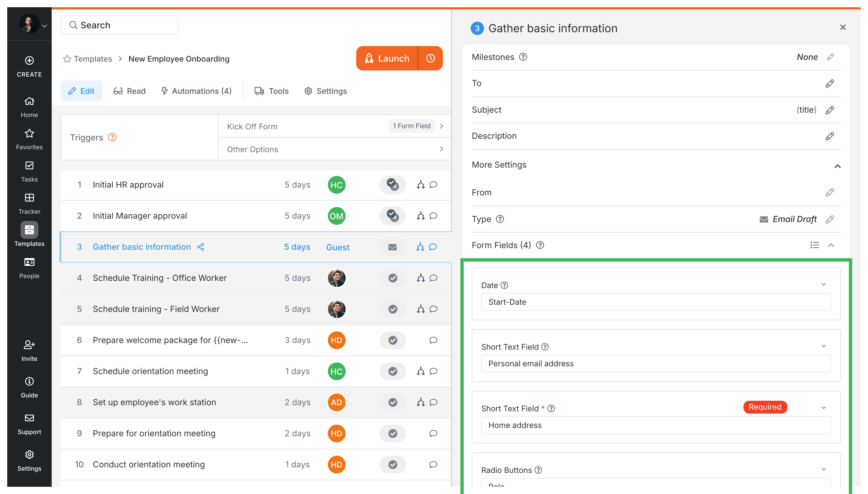Open the comment bubble for Conduct orientation meeting
This screenshot has height=494, width=868.
(433, 464)
